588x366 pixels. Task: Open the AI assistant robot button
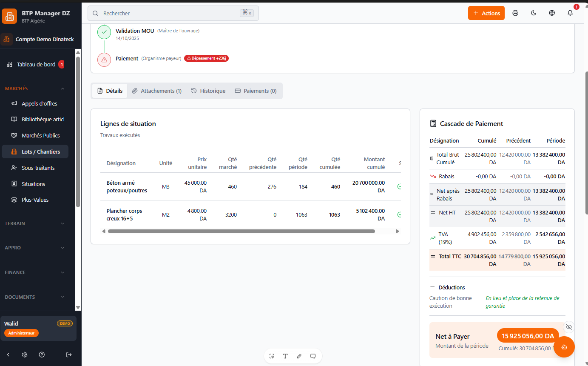point(564,347)
